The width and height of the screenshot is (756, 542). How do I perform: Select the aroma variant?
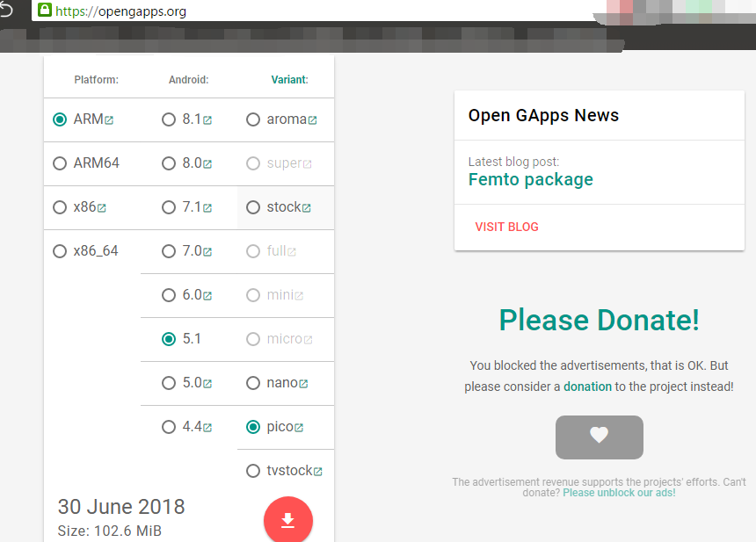(x=253, y=119)
